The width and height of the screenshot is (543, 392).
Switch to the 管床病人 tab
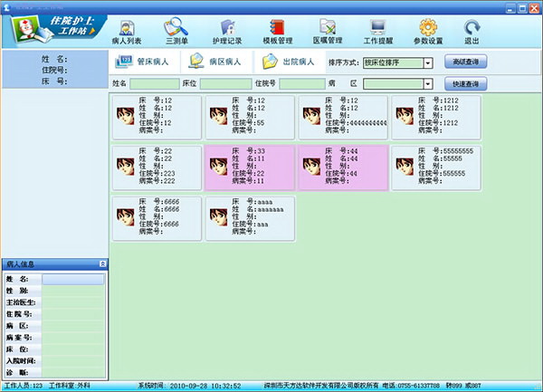(x=143, y=62)
